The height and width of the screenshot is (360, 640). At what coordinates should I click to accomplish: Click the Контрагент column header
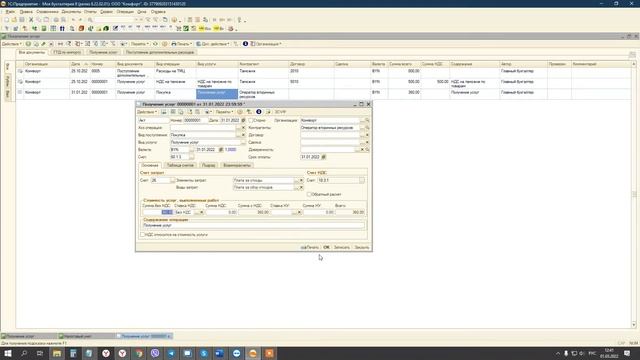[x=263, y=64]
